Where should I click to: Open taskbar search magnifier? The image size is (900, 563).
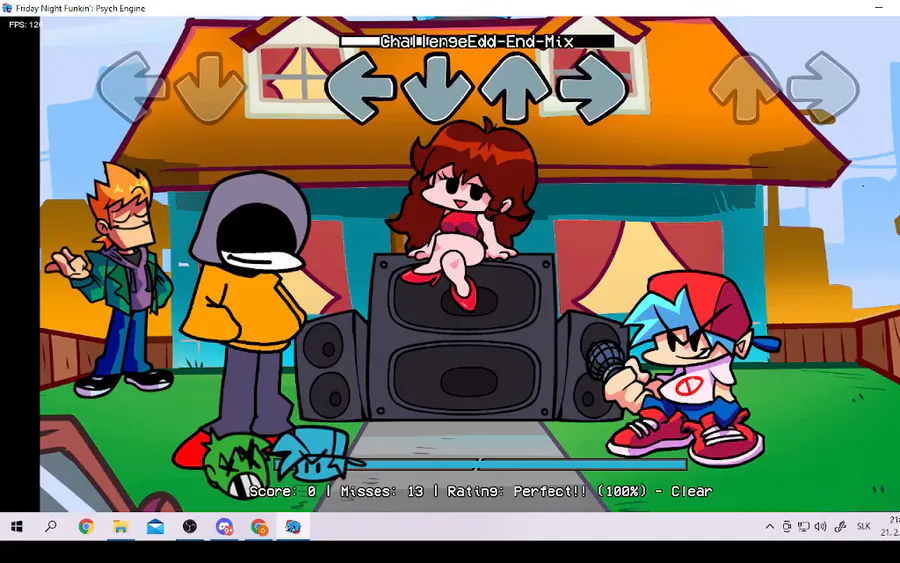coord(51,526)
